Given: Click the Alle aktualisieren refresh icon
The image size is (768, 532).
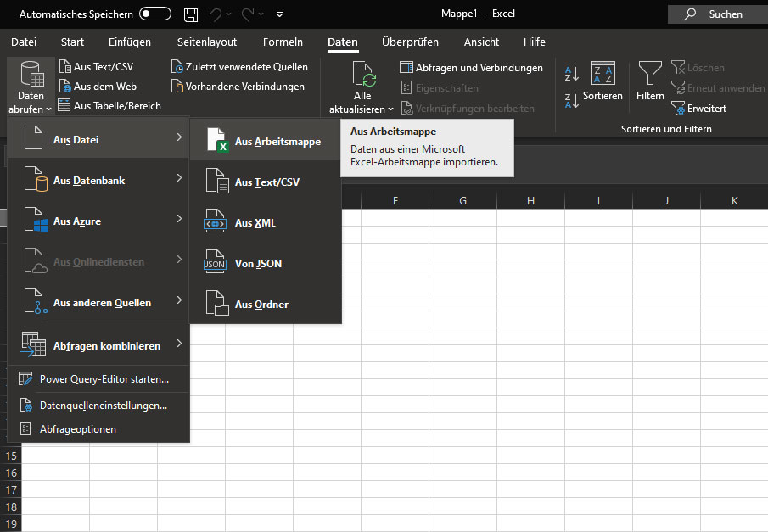Looking at the screenshot, I should 364,74.
